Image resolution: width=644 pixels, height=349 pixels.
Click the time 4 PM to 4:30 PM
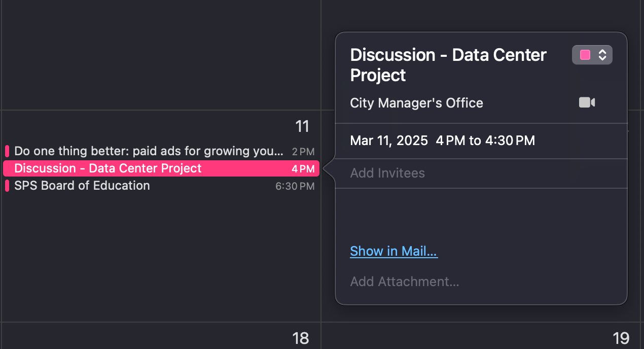[486, 141]
